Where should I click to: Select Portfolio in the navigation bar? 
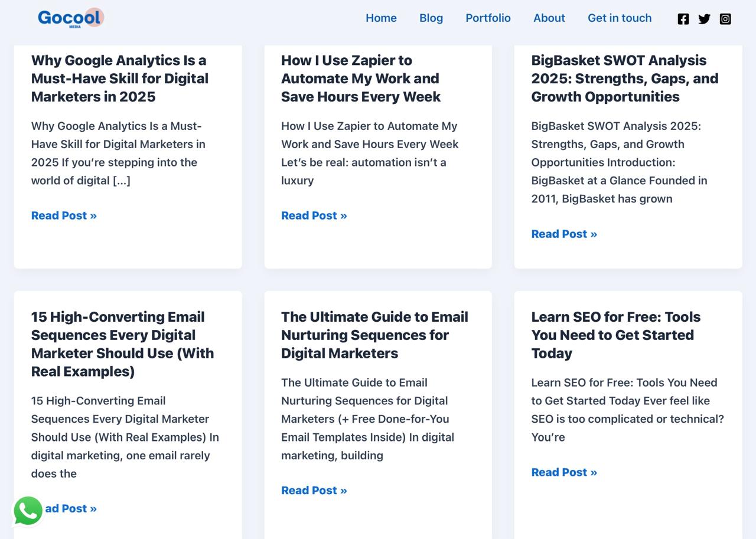point(488,18)
